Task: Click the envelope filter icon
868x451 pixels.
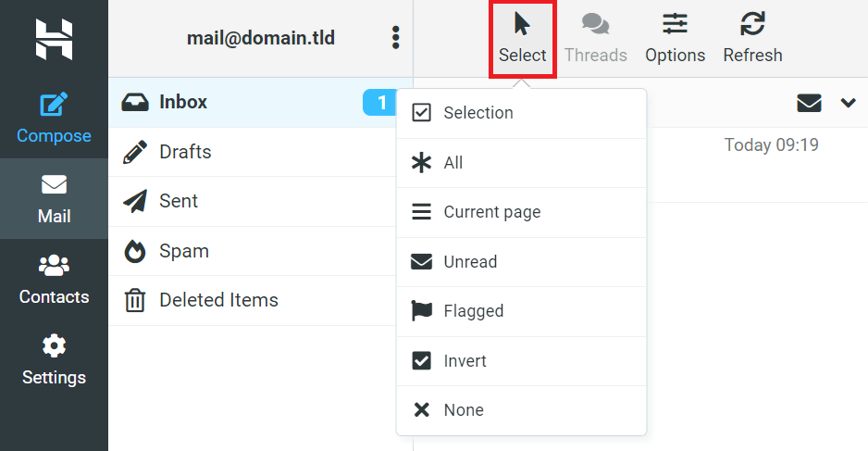Action: tap(809, 103)
